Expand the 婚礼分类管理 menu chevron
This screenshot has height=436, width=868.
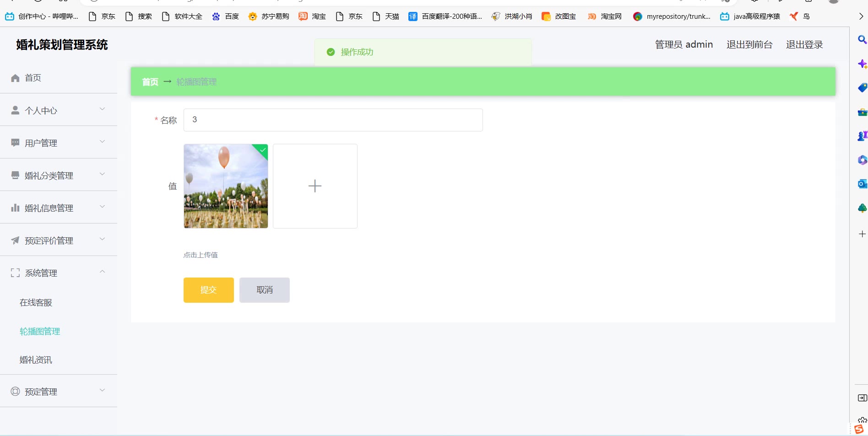pyautogui.click(x=102, y=174)
